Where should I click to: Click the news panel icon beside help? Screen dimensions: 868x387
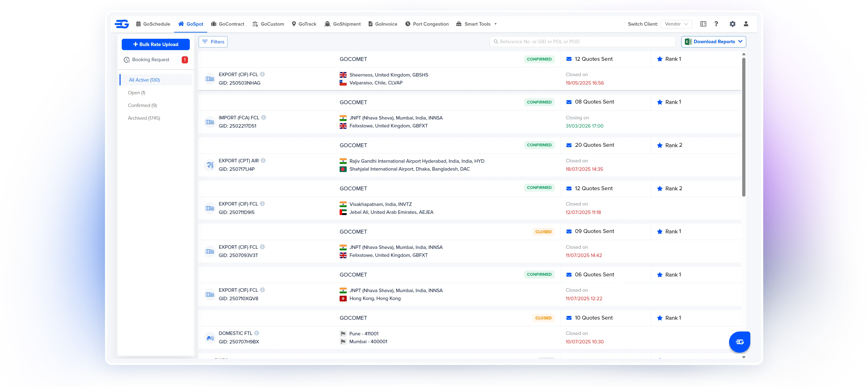tap(703, 24)
